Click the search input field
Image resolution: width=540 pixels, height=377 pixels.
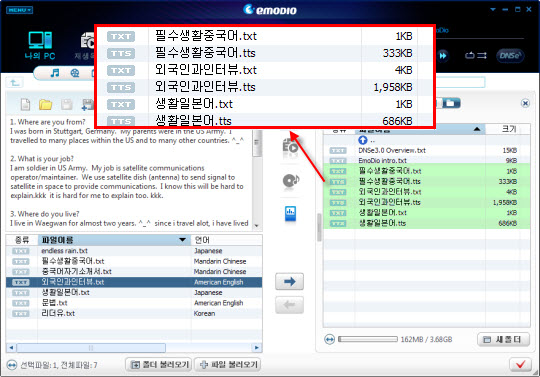(x=460, y=82)
